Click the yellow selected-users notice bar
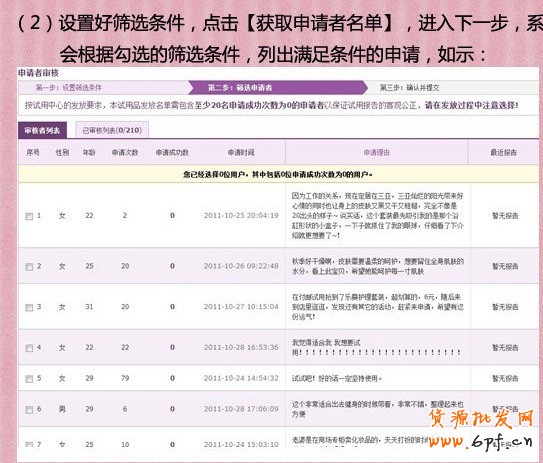 (278, 175)
